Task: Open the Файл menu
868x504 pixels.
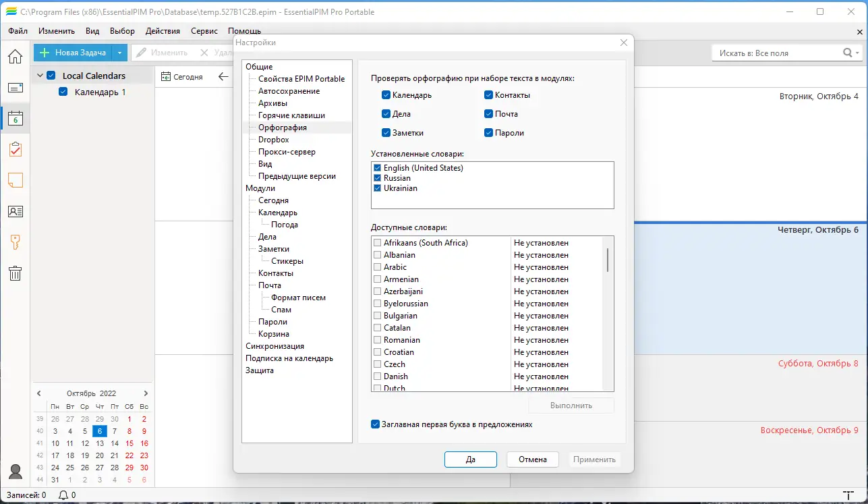Action: [18, 31]
